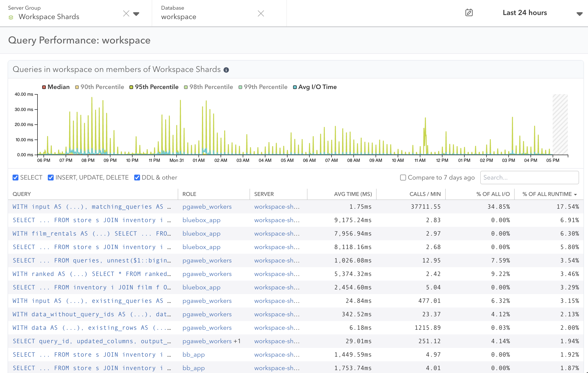This screenshot has width=588, height=373.
Task: Toggle the 90th Percentile legend series
Action: point(100,87)
